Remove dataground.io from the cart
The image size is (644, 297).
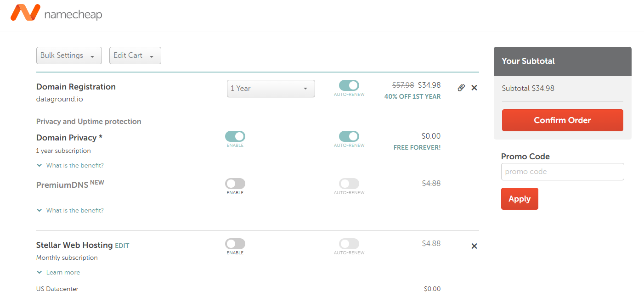pos(474,87)
